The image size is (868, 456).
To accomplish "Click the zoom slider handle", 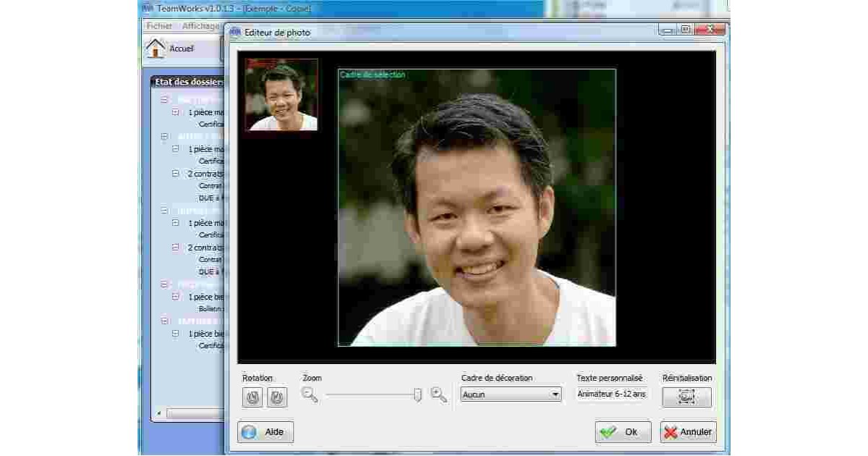I will pos(417,395).
